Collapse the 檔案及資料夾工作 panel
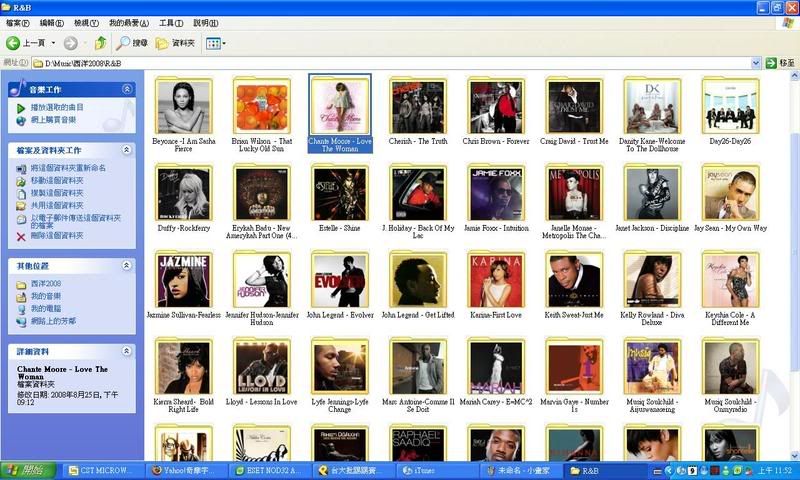Image resolution: width=800 pixels, height=480 pixels. point(126,150)
